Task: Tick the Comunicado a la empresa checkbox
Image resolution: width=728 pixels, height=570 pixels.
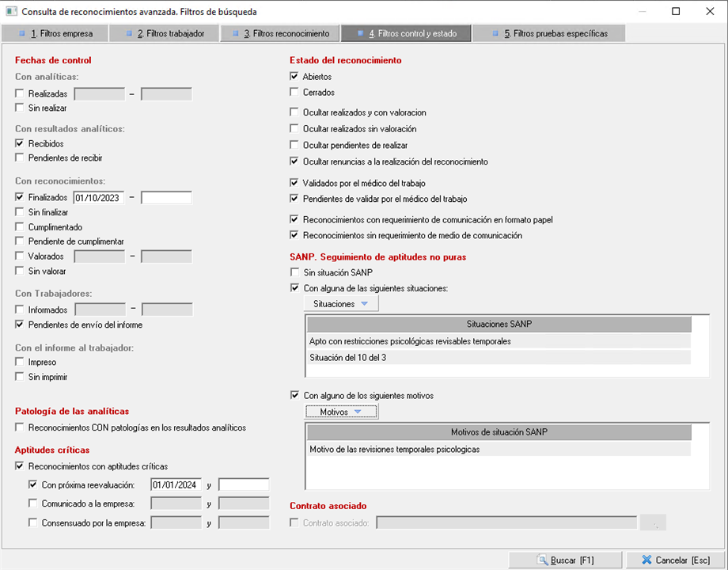Action: (x=32, y=503)
